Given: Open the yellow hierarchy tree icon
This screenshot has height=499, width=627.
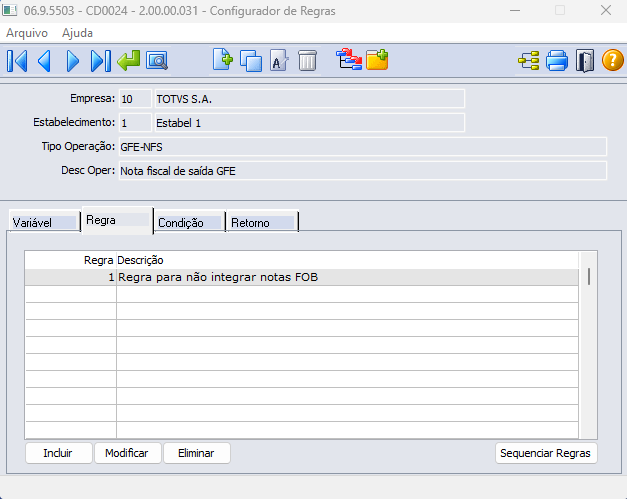Looking at the screenshot, I should point(529,61).
